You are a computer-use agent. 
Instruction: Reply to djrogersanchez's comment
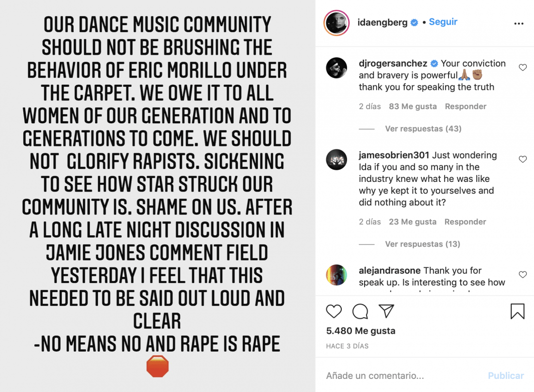tap(466, 106)
